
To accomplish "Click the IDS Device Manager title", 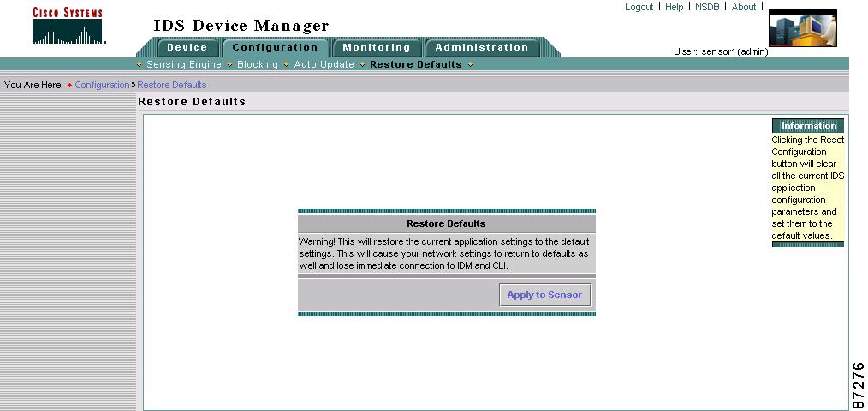I will 241,26.
